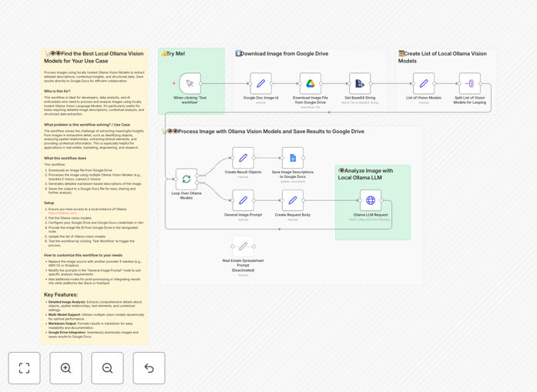Click 'Analyze Image with Local Ollama LLM' note title
This screenshot has height=392, width=537.
click(365, 174)
